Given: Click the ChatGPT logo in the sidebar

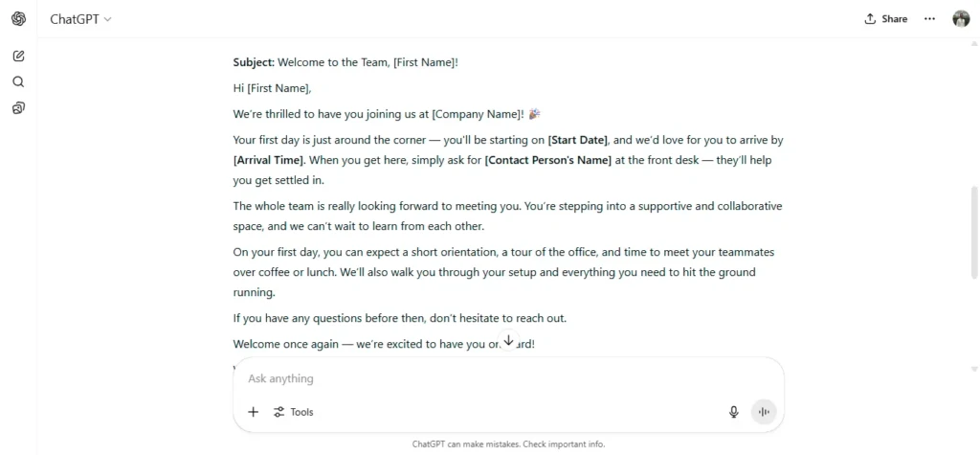Looking at the screenshot, I should [x=19, y=19].
